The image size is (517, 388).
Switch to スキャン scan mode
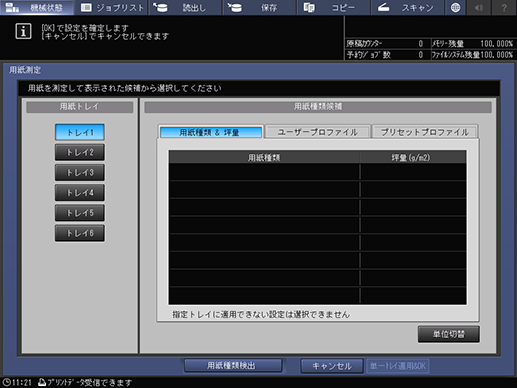tap(408, 7)
